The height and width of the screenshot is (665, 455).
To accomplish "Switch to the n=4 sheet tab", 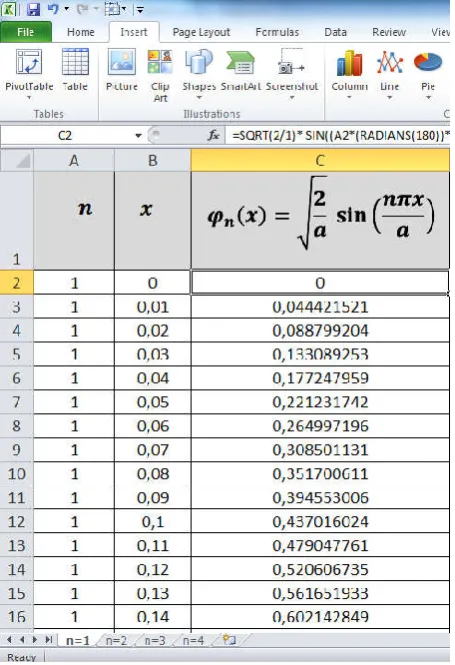I will click(193, 640).
